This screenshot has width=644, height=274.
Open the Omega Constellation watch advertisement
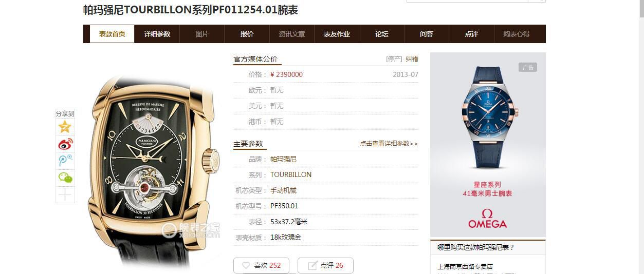(x=488, y=144)
